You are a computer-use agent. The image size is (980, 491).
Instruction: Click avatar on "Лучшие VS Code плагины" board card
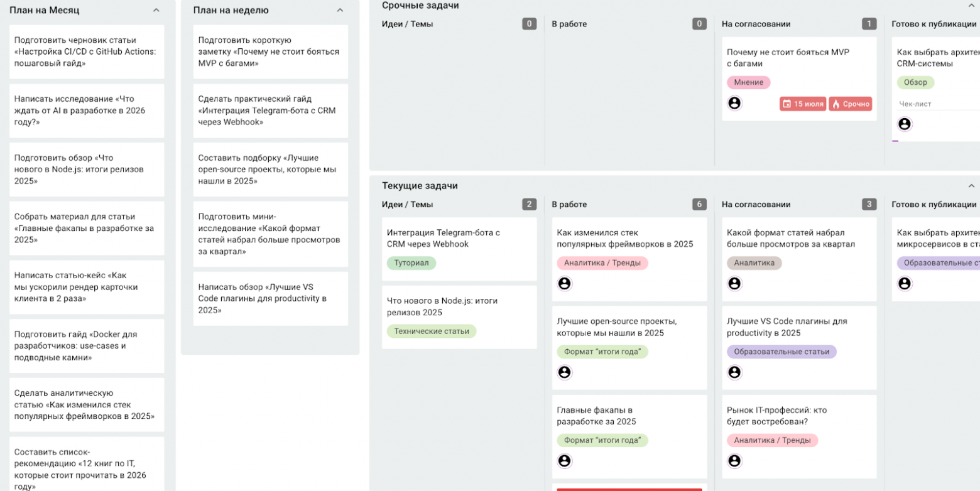click(734, 372)
